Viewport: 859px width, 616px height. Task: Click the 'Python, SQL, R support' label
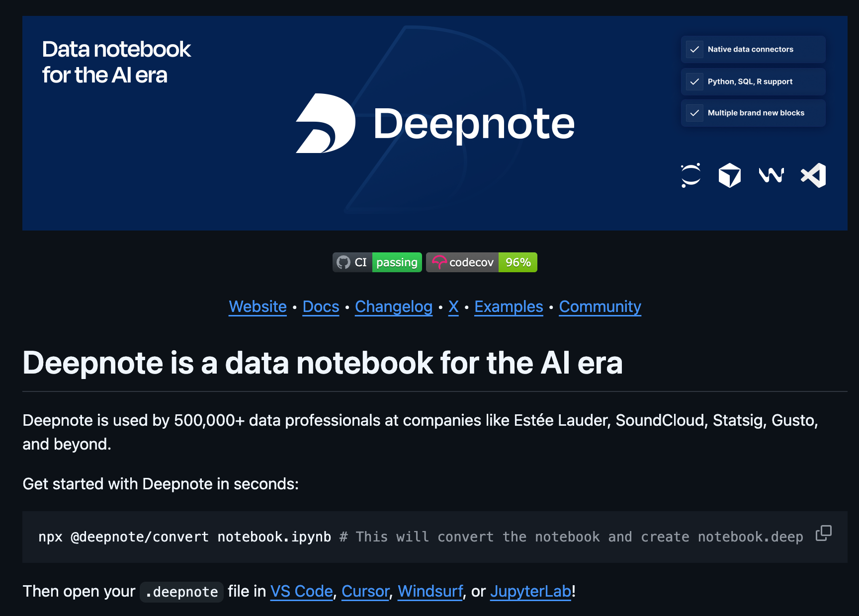point(750,81)
